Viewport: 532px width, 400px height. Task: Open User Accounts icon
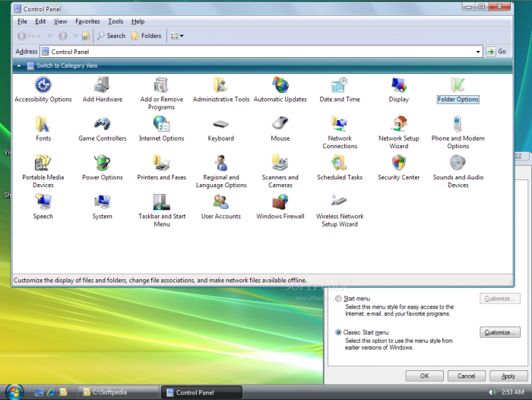[221, 207]
